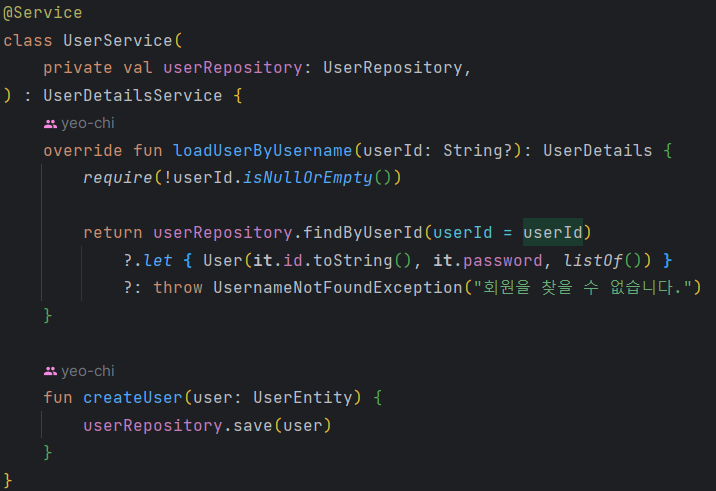Click the UserEntity parameter type

303,397
